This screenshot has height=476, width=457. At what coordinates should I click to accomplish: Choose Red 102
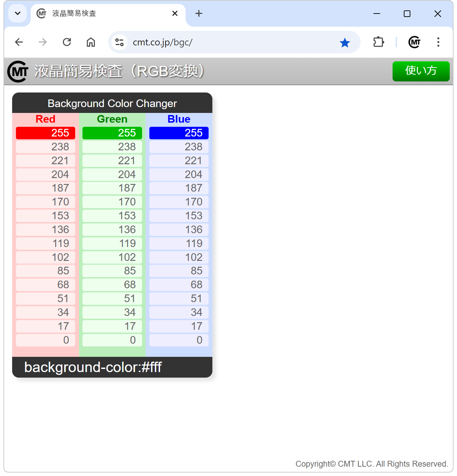[x=45, y=257]
